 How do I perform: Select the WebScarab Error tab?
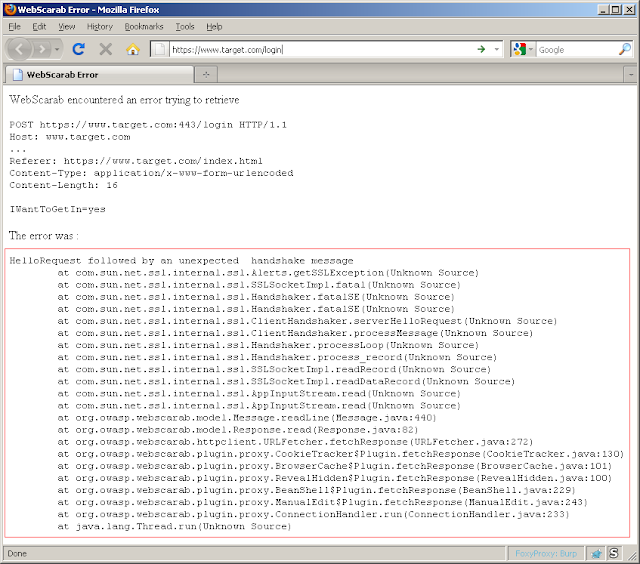[x=99, y=75]
